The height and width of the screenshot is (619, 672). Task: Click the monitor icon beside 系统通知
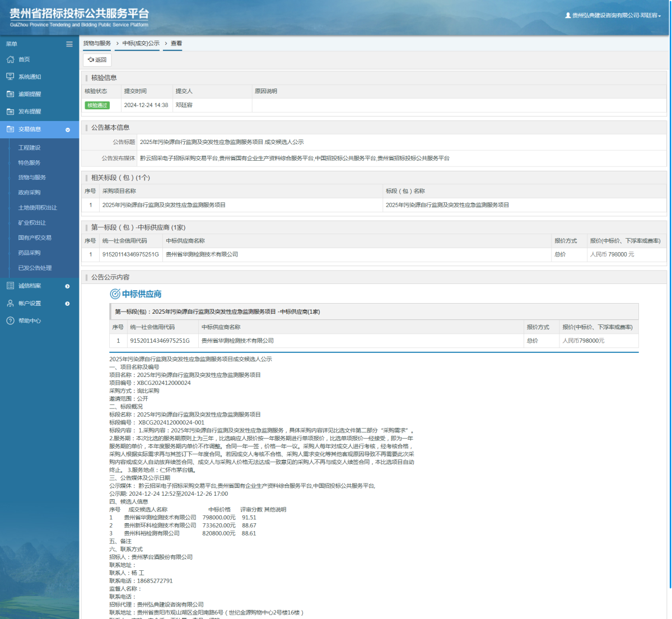(x=10, y=77)
